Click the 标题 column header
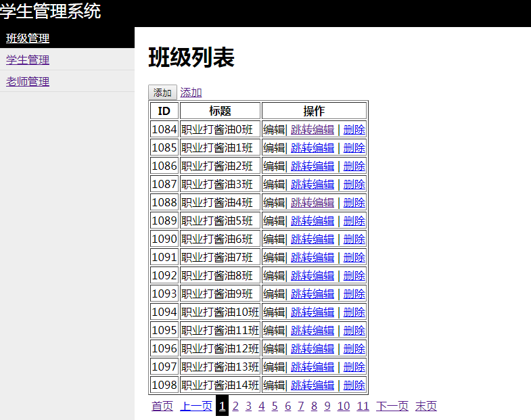Screen dimensions: 531x420 pyautogui.click(x=220, y=111)
